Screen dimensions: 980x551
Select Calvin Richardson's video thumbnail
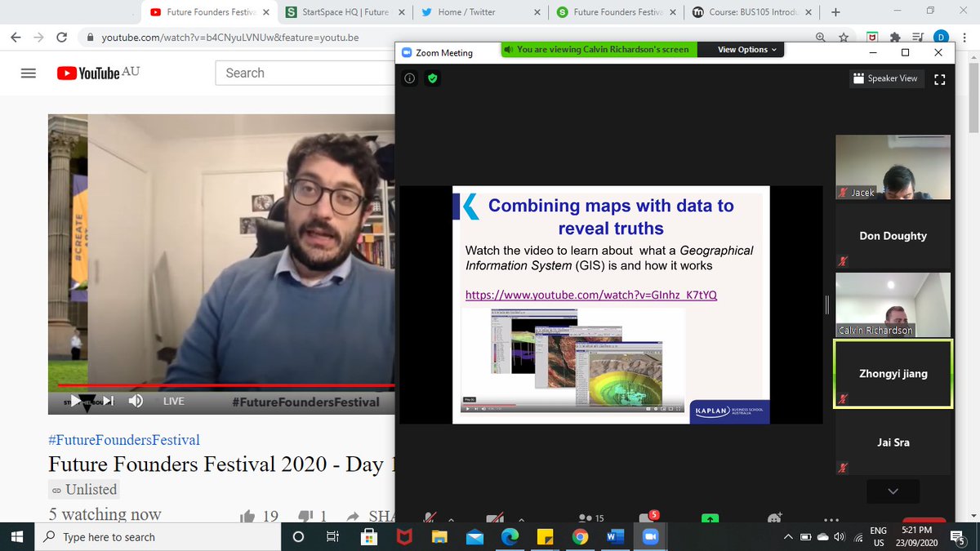tap(893, 304)
